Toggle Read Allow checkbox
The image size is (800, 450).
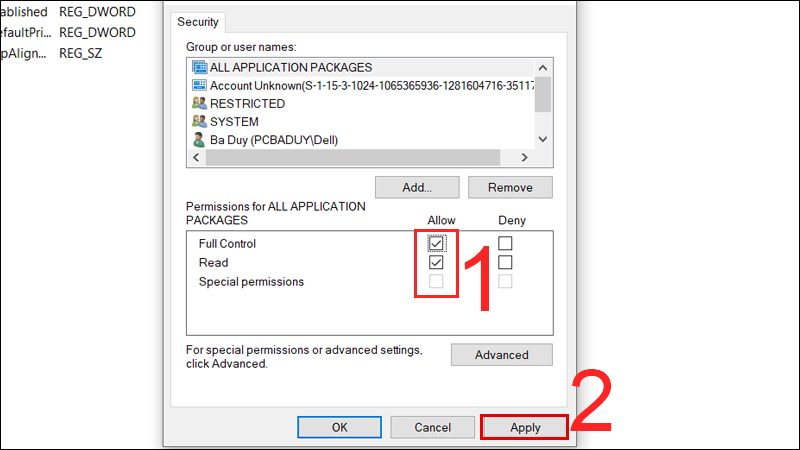pos(436,262)
